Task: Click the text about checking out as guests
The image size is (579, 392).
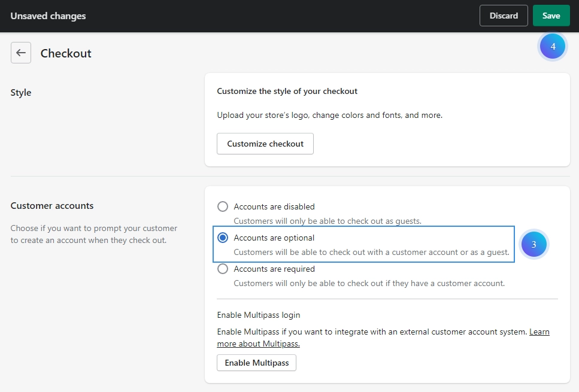Action: 328,221
